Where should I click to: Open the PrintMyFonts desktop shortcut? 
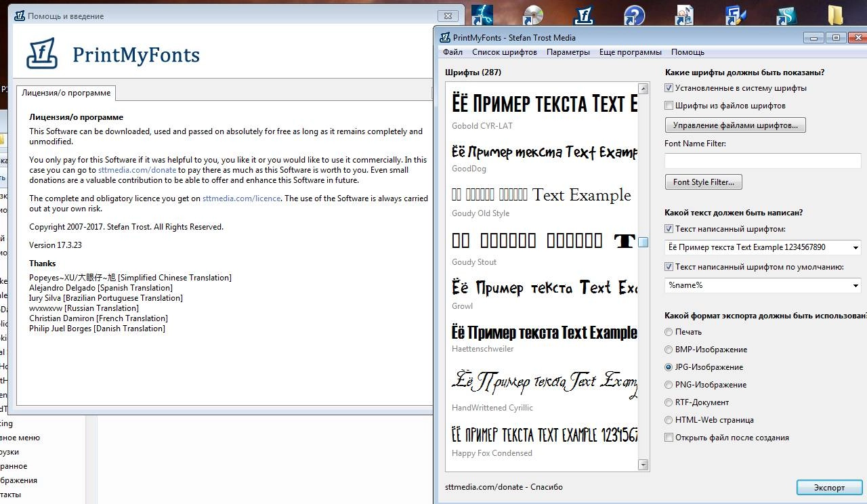(x=584, y=15)
